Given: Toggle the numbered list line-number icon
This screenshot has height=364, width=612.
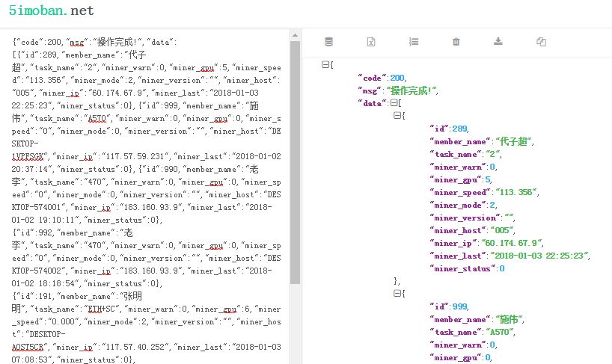Looking at the screenshot, I should click(414, 42).
